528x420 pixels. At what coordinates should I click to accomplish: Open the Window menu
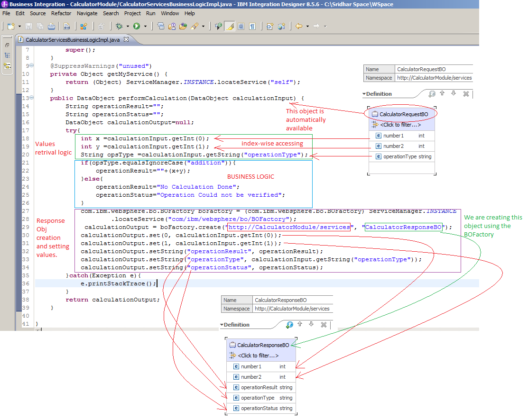170,13
